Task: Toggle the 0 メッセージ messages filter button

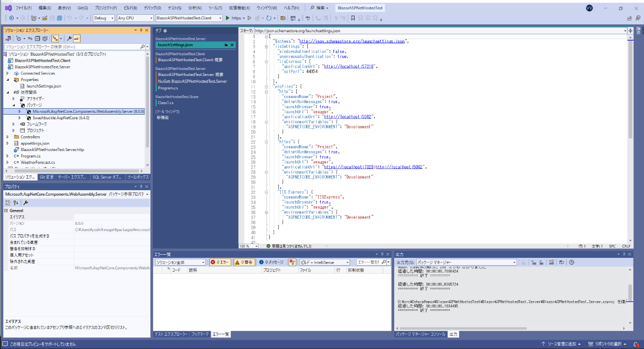Action: click(x=271, y=262)
